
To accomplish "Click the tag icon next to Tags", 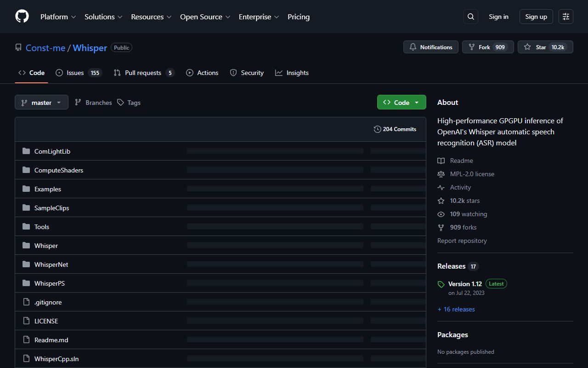I will tap(120, 102).
